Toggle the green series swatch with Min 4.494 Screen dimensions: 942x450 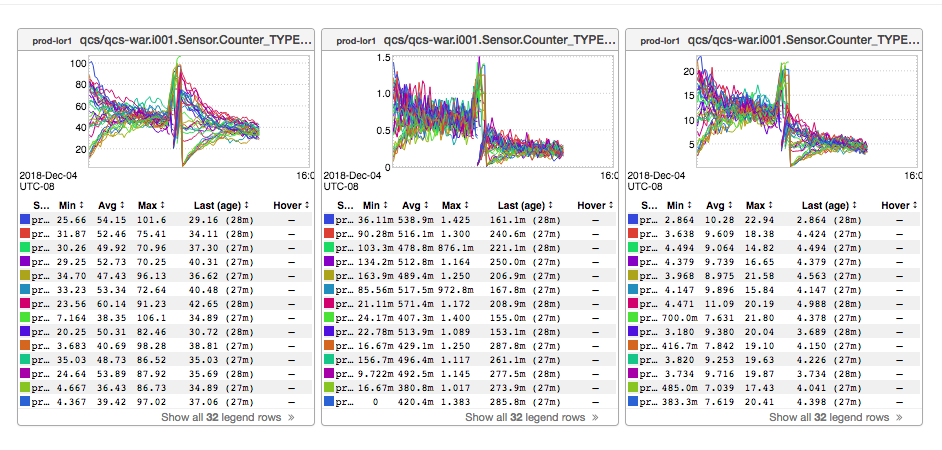click(633, 247)
